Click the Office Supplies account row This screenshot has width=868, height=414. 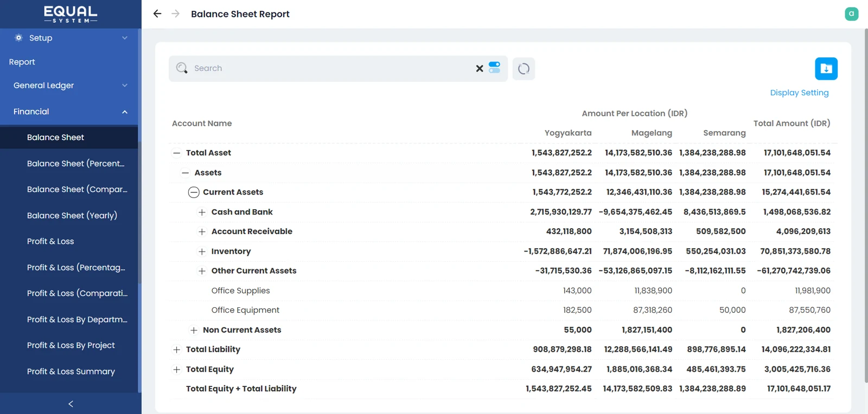click(503, 290)
